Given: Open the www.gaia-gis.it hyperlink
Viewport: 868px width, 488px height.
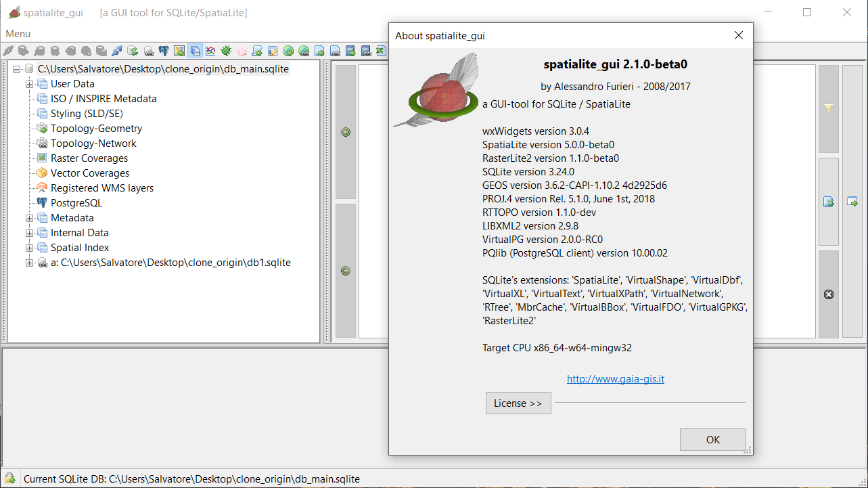Looking at the screenshot, I should (615, 379).
